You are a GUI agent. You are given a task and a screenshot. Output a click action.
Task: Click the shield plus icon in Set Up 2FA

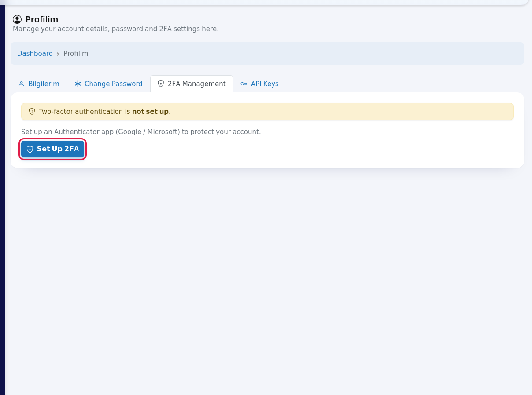tap(30, 149)
